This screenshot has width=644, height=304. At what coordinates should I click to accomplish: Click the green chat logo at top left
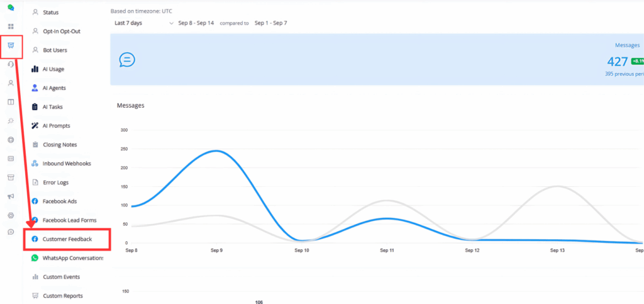point(11,8)
